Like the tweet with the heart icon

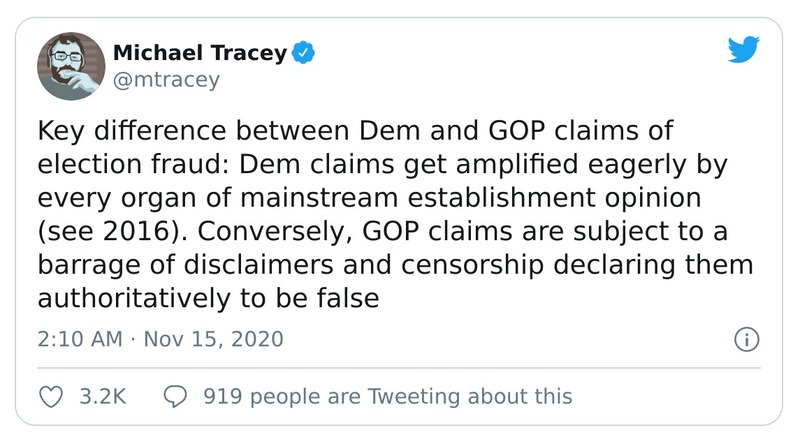(x=50, y=396)
